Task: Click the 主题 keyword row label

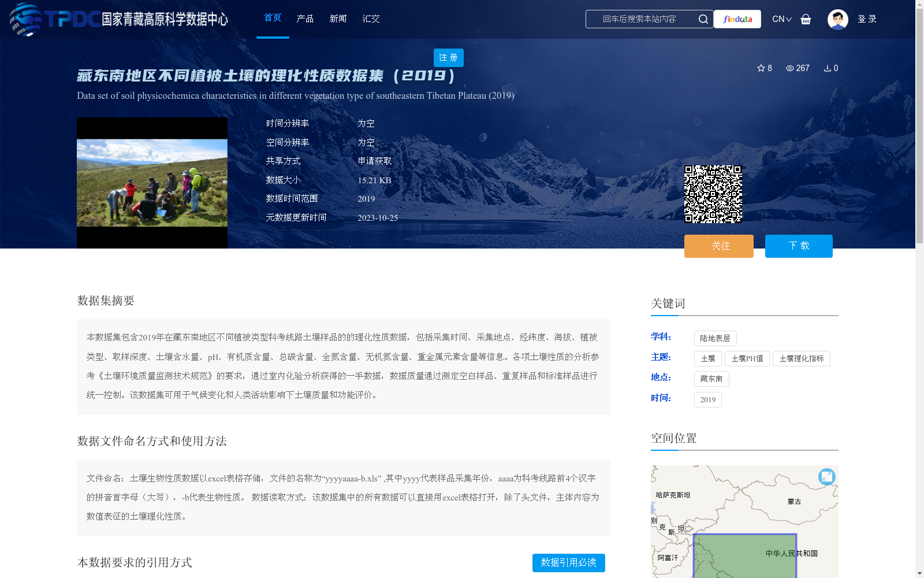Action: [661, 357]
